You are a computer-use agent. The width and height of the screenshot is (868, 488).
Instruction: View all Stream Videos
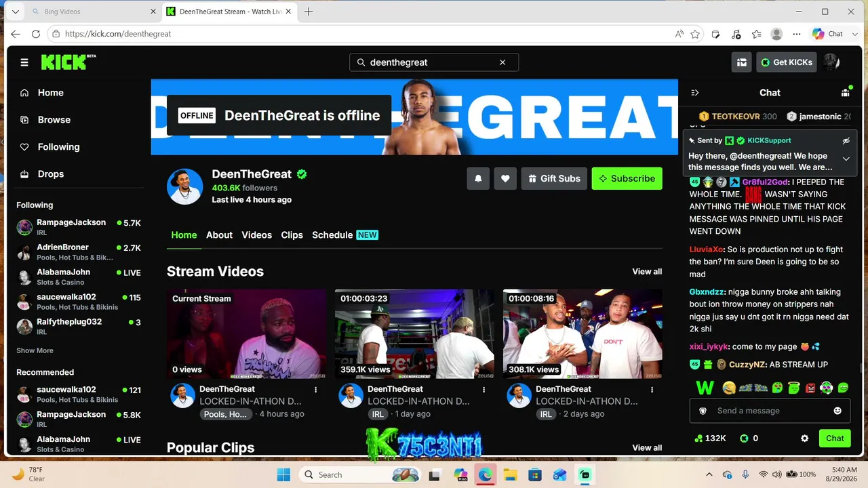click(x=647, y=272)
